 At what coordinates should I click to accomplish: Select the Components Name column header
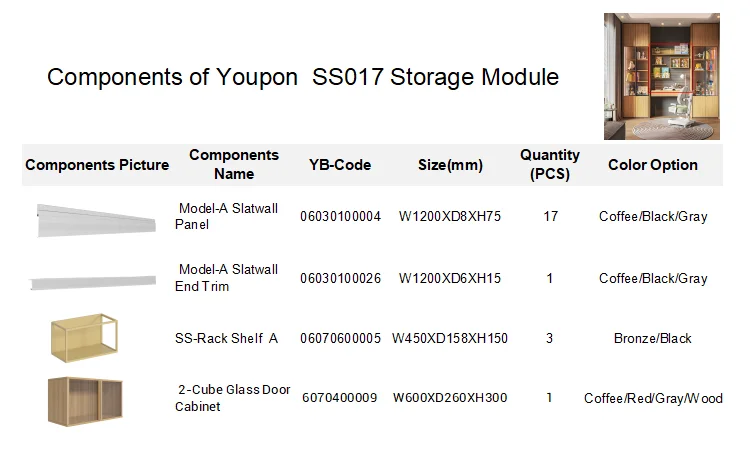(x=234, y=165)
